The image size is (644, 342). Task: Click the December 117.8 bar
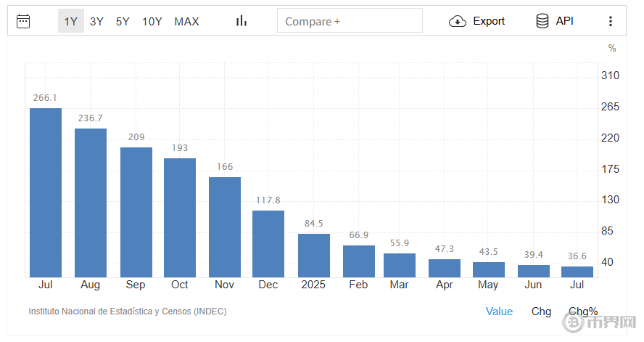coord(268,243)
